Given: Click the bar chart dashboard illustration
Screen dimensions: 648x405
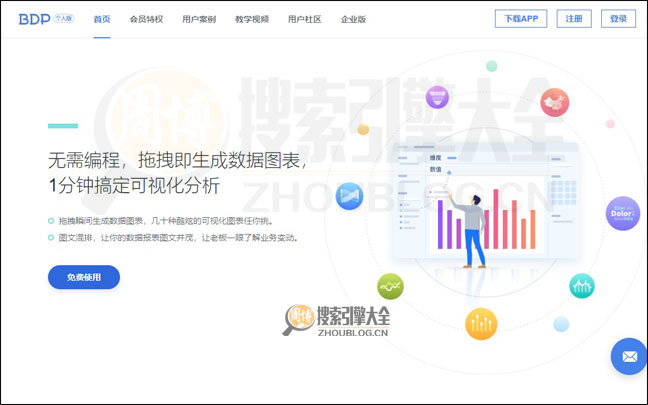Looking at the screenshot, I should coord(486,202).
